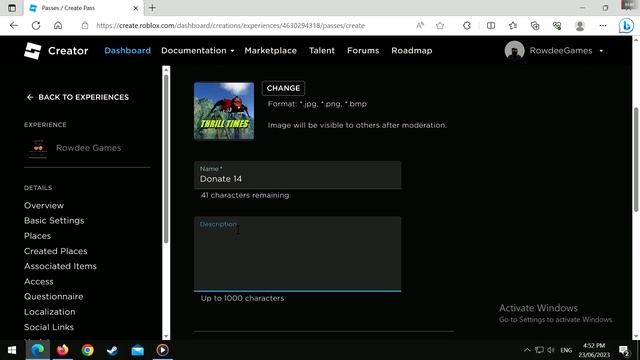Open Chrome from the taskbar
The width and height of the screenshot is (640, 360).
(87, 350)
